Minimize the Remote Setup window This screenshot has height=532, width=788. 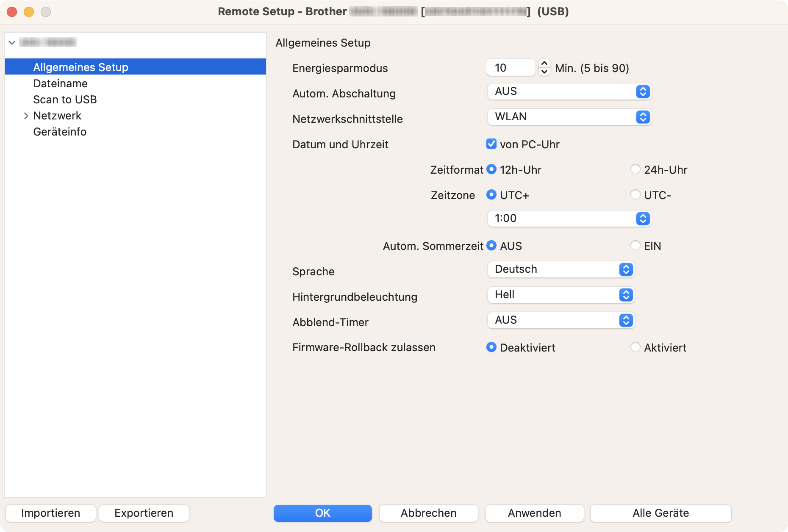[29, 12]
